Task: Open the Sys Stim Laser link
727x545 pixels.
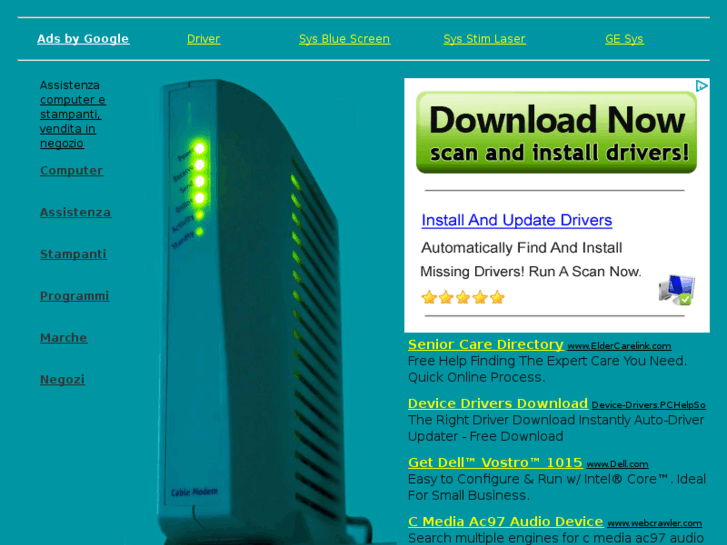Action: click(x=485, y=39)
